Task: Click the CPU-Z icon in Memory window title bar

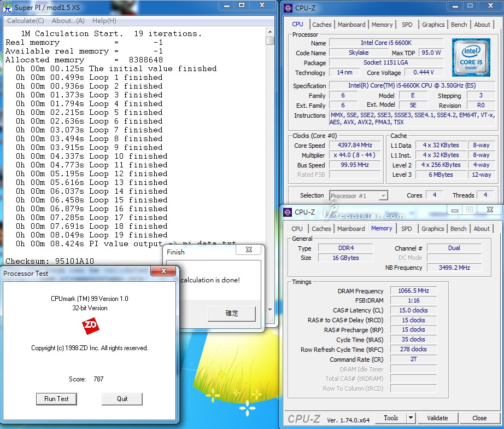Action: (288, 212)
